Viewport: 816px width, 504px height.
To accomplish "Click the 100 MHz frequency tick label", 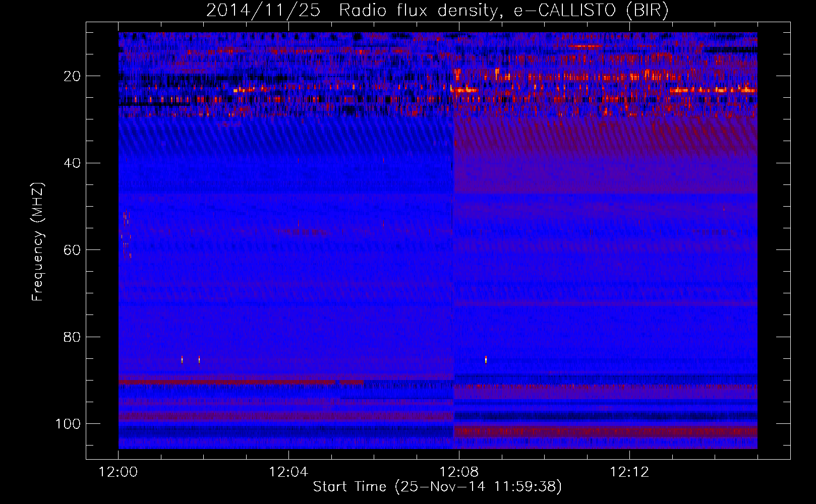I will point(68,424).
